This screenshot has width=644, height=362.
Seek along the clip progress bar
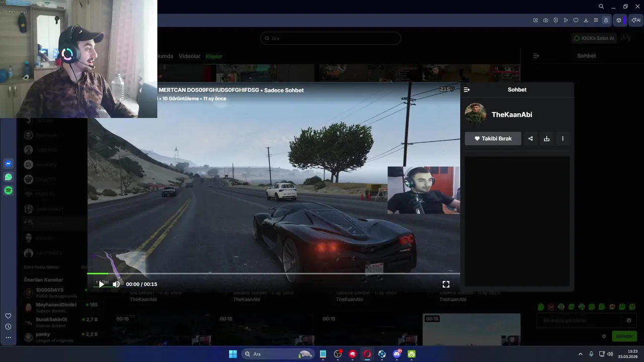coord(273,274)
